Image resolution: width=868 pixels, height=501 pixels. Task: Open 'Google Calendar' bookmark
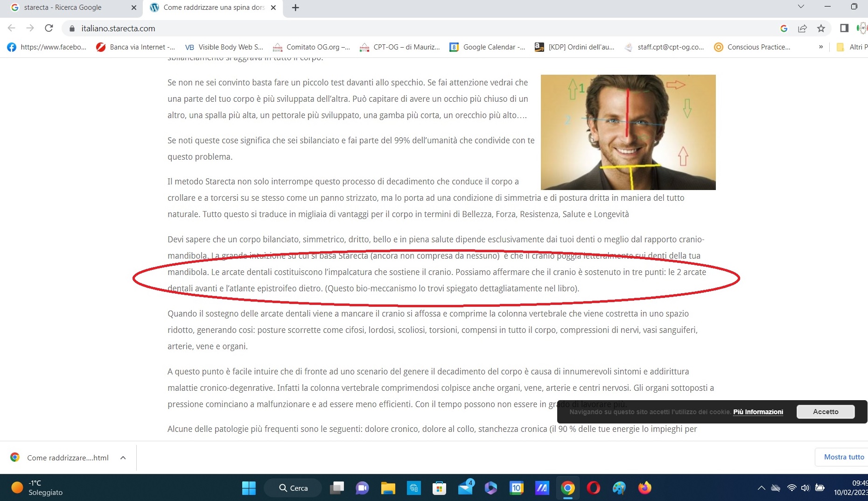pyautogui.click(x=487, y=47)
